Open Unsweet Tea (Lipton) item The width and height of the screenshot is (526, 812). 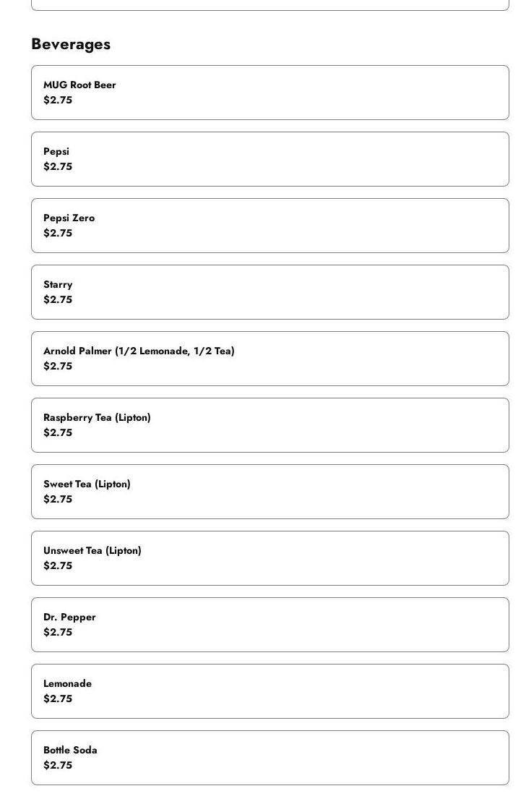point(270,558)
